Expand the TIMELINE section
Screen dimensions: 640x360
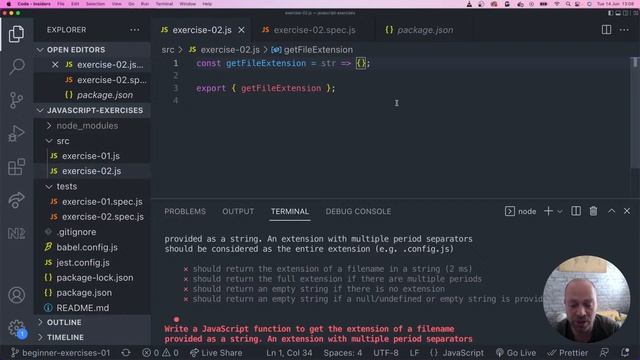[92, 338]
